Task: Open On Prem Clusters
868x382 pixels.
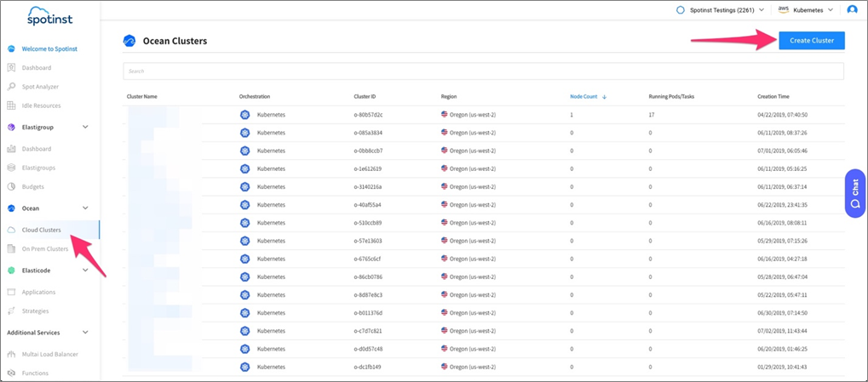Action: 45,248
